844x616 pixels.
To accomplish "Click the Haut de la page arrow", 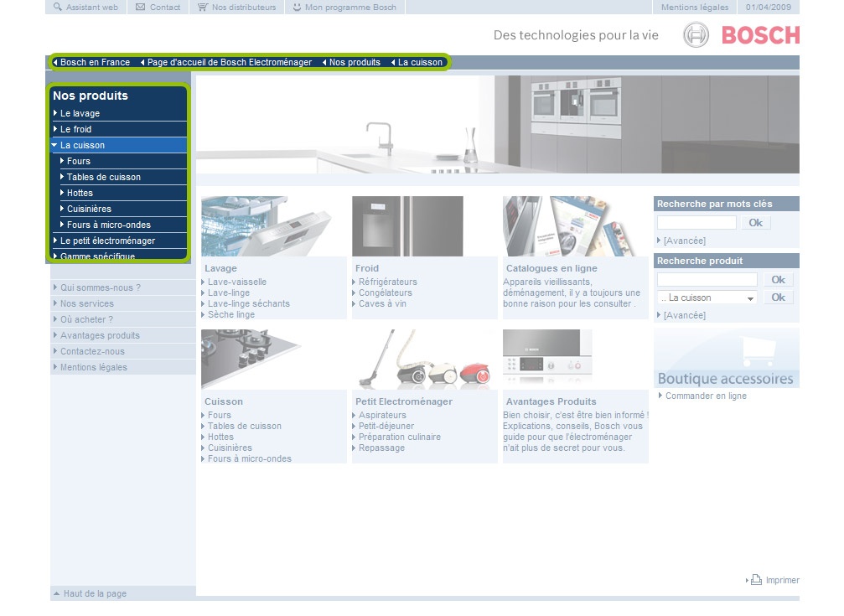I will (56, 593).
